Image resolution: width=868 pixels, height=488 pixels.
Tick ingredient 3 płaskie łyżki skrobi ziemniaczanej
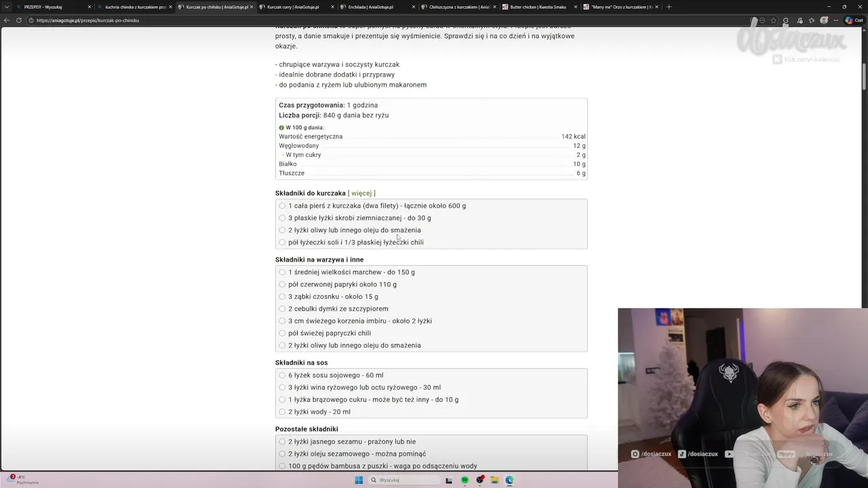(282, 218)
